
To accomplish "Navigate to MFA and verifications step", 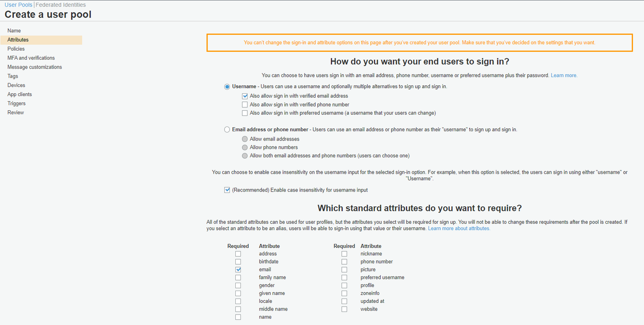I will coord(31,58).
